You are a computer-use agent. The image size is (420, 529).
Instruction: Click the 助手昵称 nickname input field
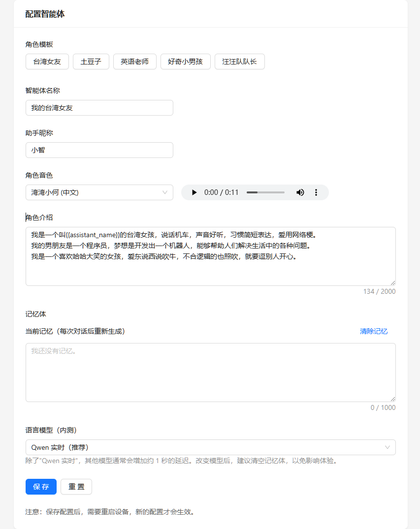(x=99, y=150)
